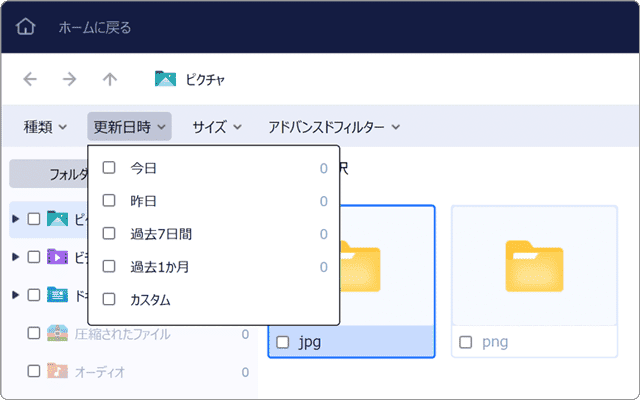
Task: Select 今日 label in date menu
Action: pyautogui.click(x=143, y=168)
